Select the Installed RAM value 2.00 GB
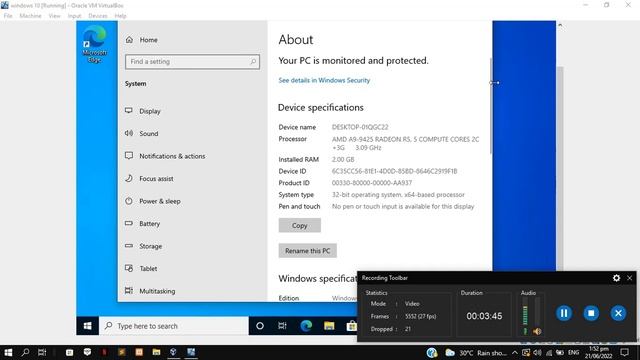Screen dimensions: 640x360 pyautogui.click(x=343, y=159)
